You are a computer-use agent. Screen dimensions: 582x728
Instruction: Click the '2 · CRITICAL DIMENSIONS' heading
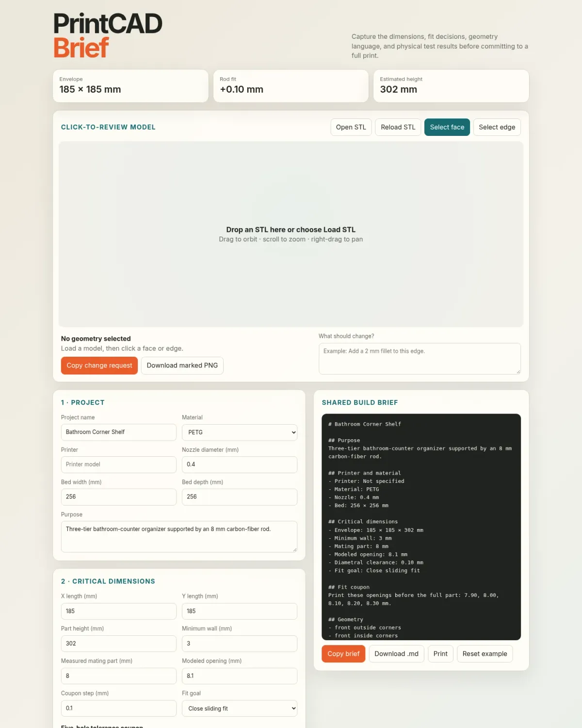(x=108, y=581)
